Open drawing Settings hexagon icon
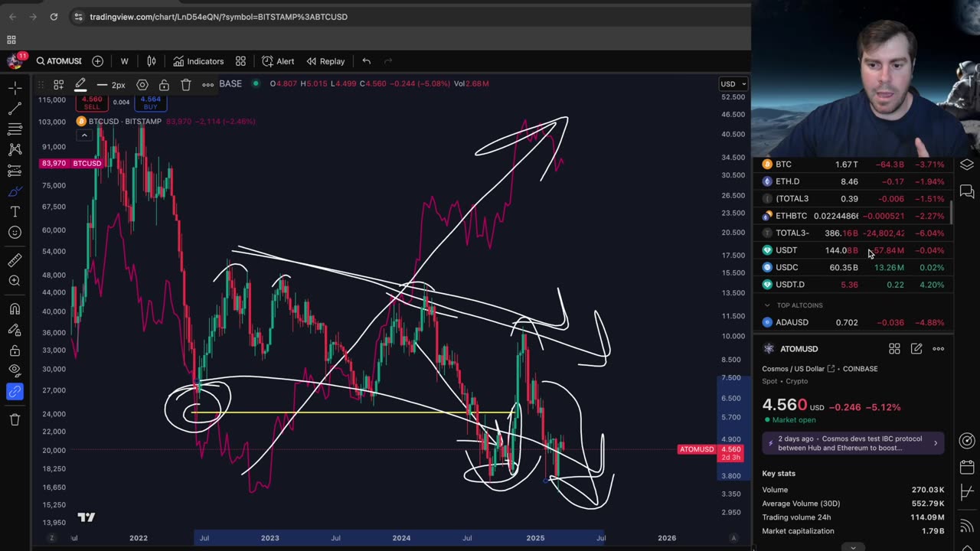Viewport: 980px width, 551px height. pyautogui.click(x=142, y=85)
